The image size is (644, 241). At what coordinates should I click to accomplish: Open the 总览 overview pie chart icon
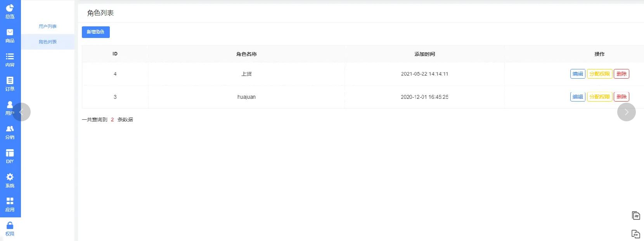click(x=10, y=8)
